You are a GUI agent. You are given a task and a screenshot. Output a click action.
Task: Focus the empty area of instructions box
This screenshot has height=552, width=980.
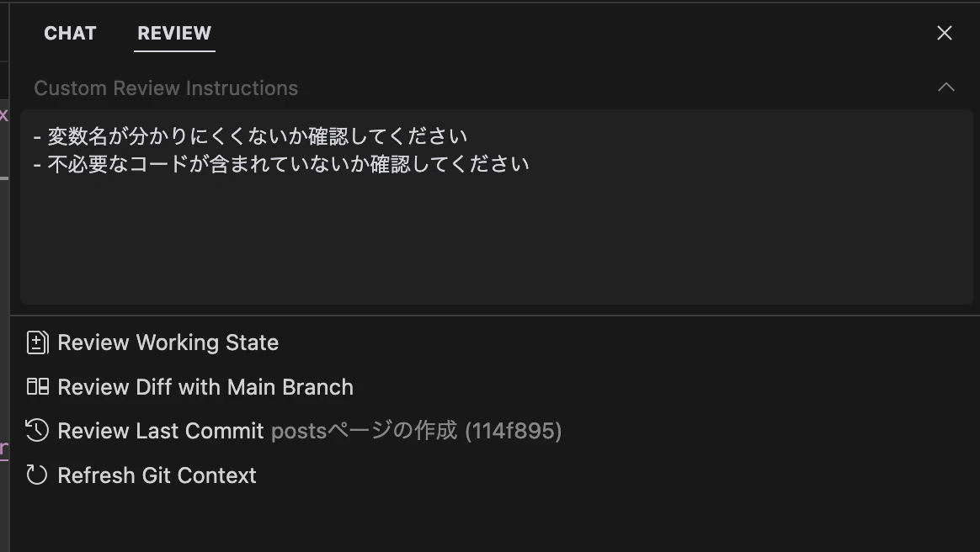point(497,244)
